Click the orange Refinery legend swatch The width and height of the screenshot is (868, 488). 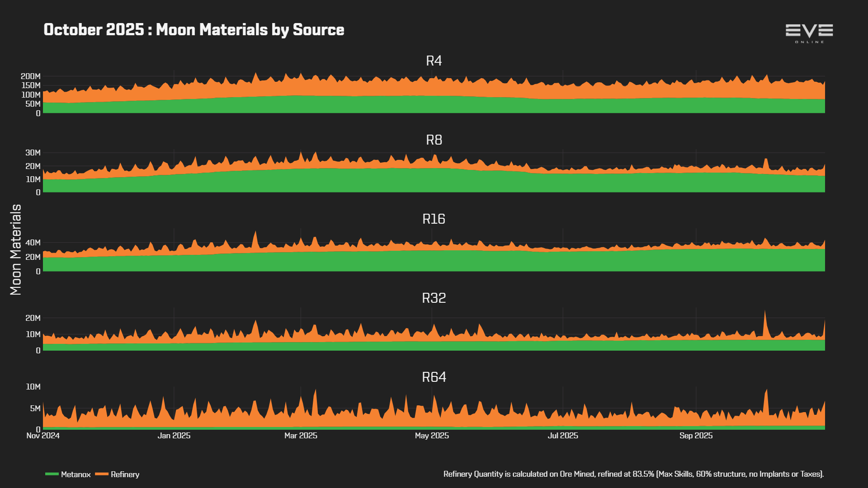pos(102,474)
